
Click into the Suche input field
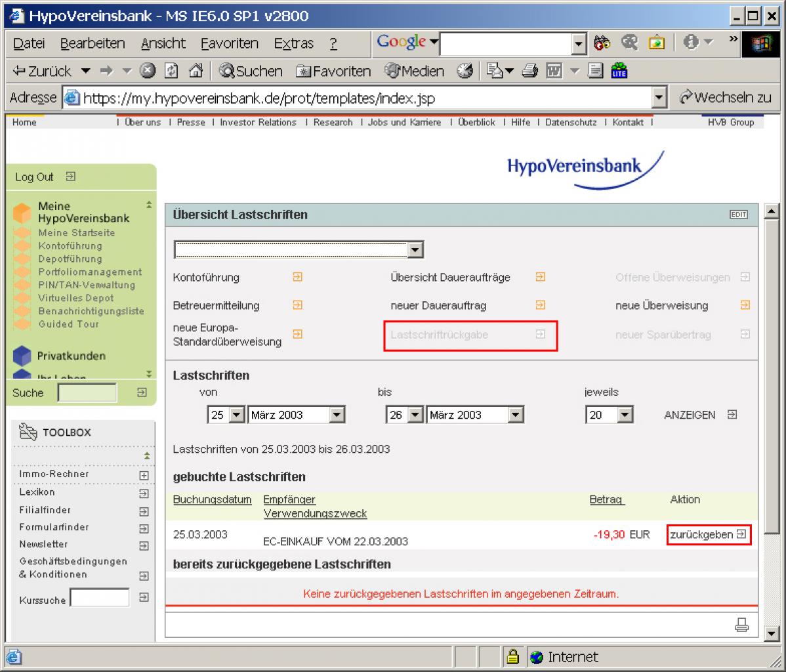coord(87,392)
